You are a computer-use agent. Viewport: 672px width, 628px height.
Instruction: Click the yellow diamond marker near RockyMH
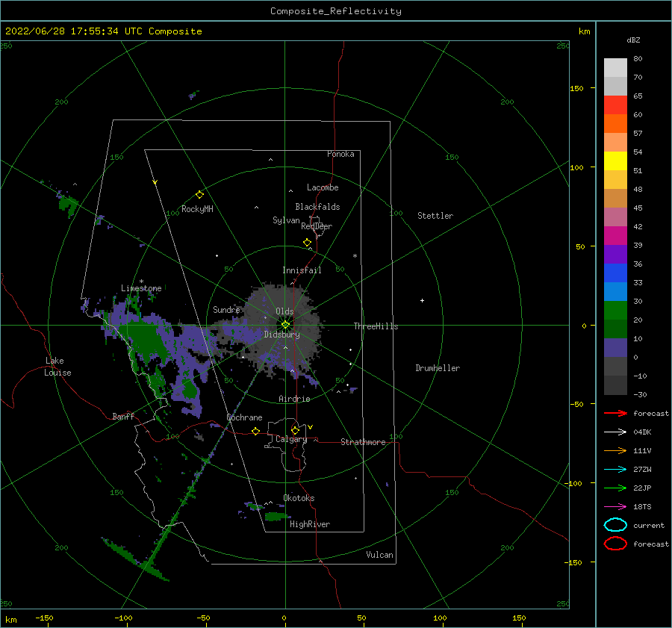199,195
